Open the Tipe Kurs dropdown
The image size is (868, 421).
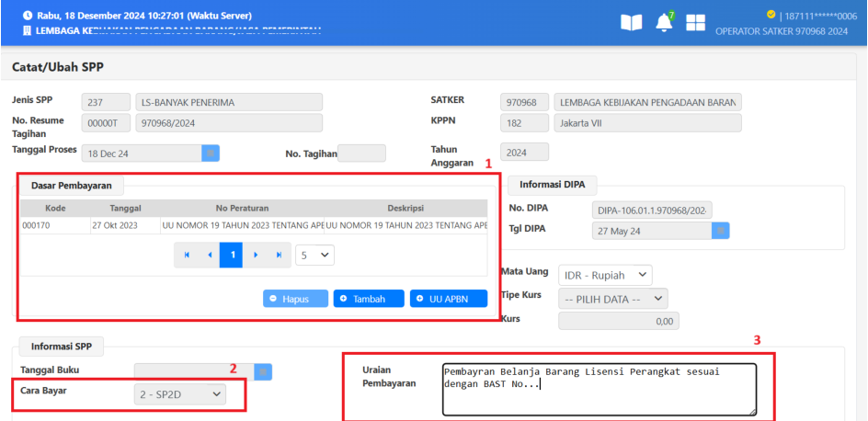[613, 299]
